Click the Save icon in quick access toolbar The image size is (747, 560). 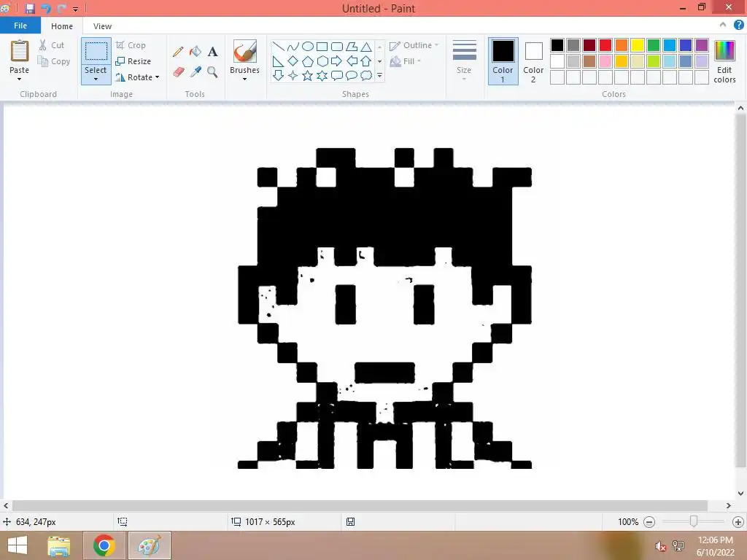coord(29,9)
